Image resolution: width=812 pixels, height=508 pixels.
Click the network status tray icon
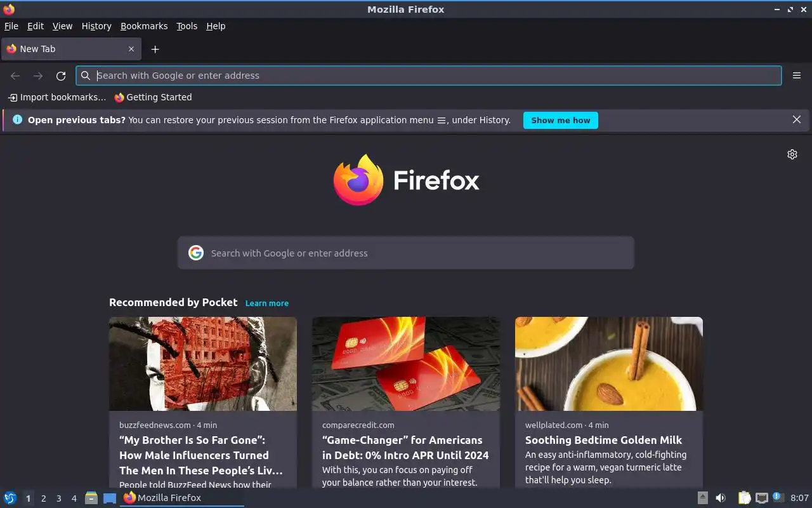[x=762, y=498]
